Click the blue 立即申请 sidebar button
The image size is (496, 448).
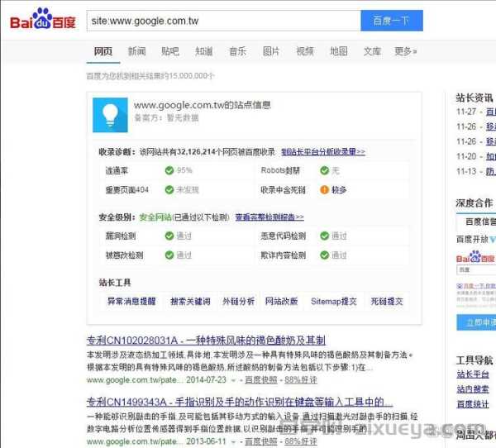pos(476,322)
